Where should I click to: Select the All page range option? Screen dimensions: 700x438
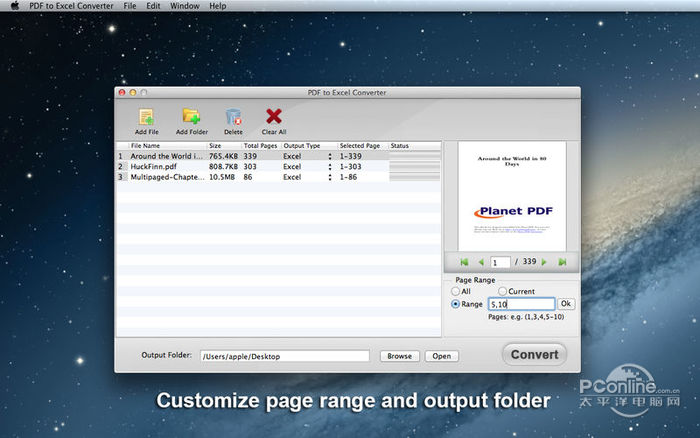456,291
